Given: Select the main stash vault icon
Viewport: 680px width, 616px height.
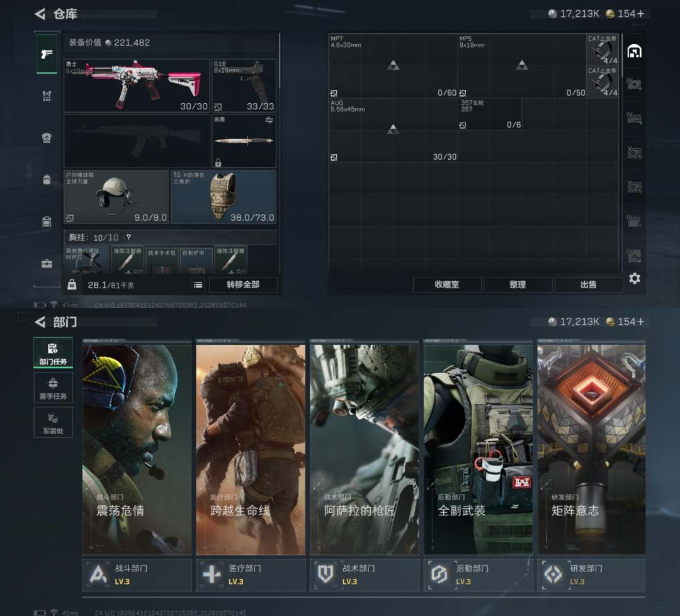Looking at the screenshot, I should pyautogui.click(x=635, y=51).
